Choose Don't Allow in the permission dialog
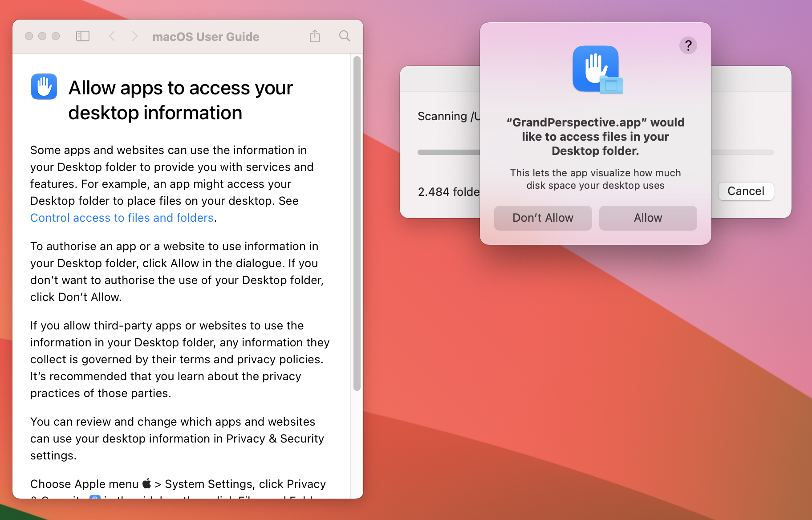The height and width of the screenshot is (520, 812). [543, 218]
